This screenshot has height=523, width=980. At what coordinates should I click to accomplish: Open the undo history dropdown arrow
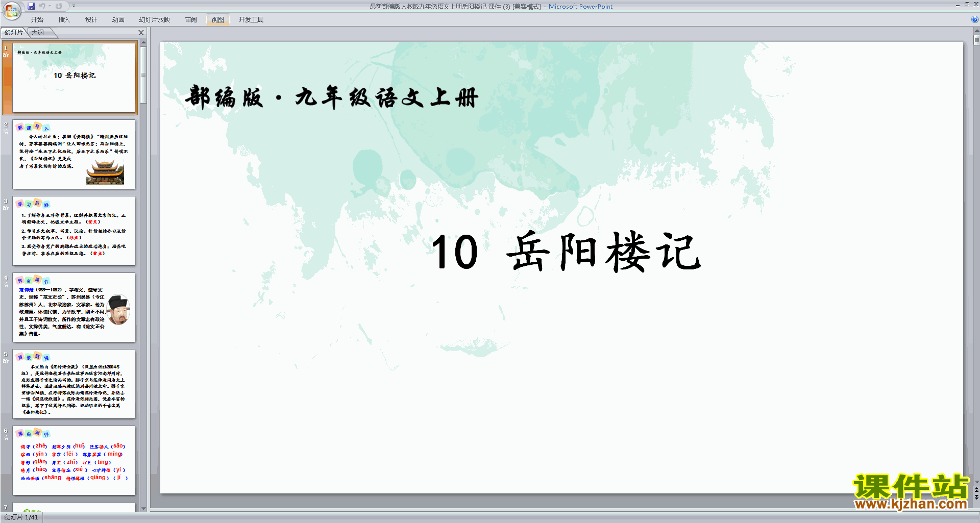pos(50,6)
